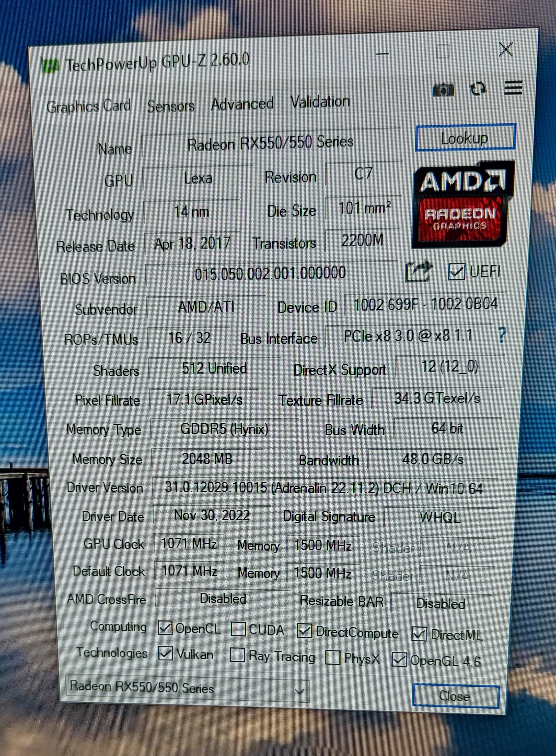This screenshot has width=556, height=756.
Task: Toggle the OpenCL checkbox
Action: click(x=165, y=628)
